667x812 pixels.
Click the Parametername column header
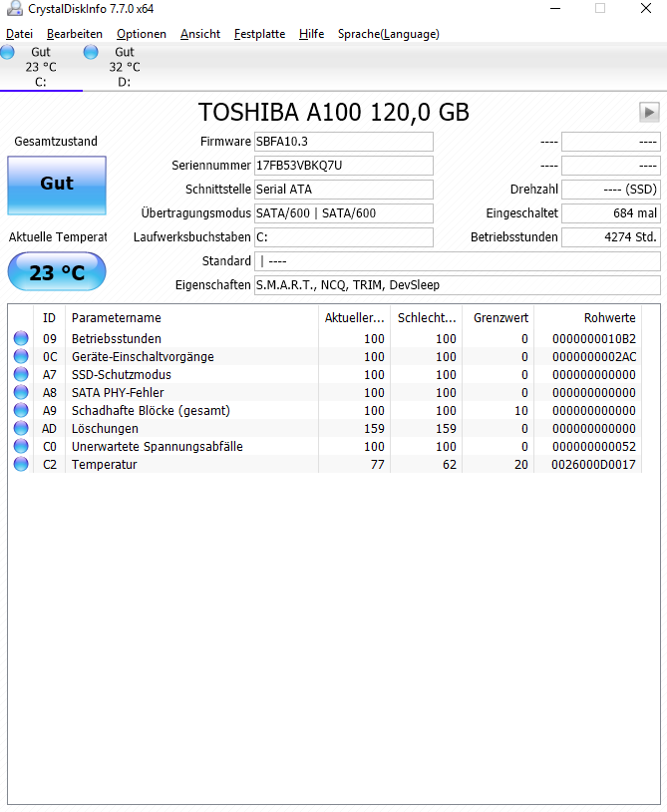point(192,318)
